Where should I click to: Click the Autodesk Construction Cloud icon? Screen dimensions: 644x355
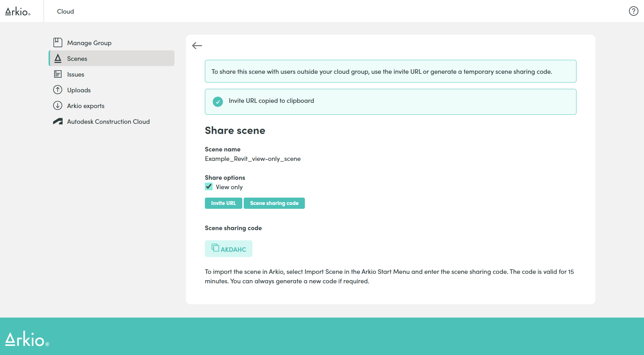coord(58,121)
